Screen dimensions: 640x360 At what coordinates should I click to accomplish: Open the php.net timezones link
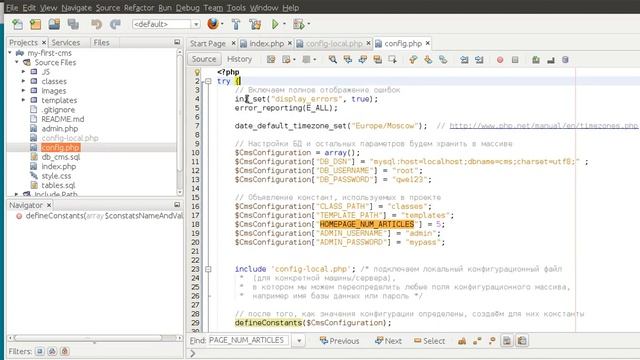pos(543,126)
